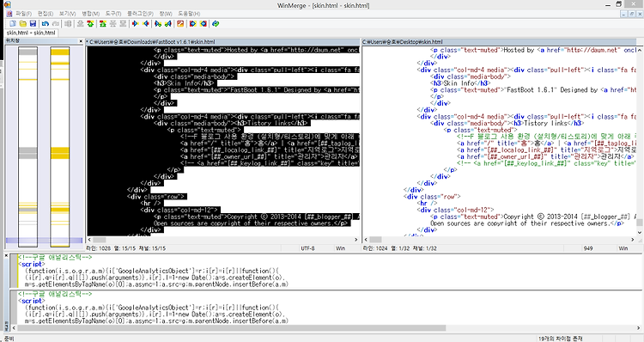Open the 파일(F) menu

click(23, 14)
